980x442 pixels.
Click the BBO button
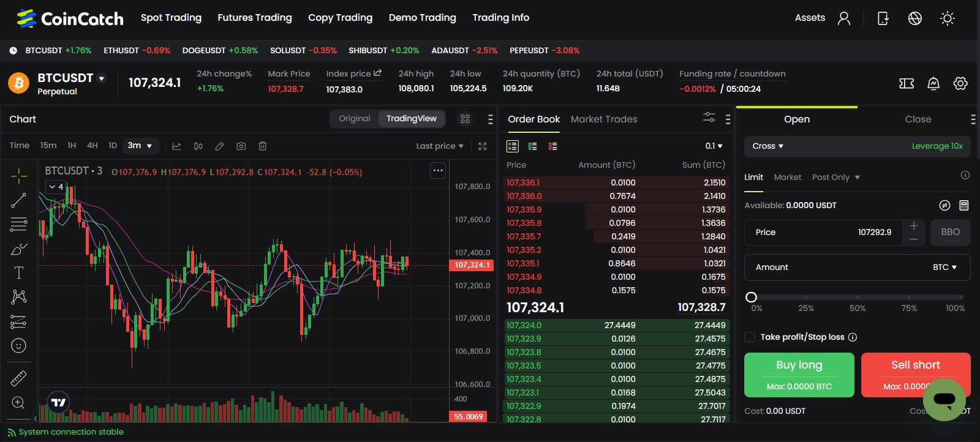(951, 232)
